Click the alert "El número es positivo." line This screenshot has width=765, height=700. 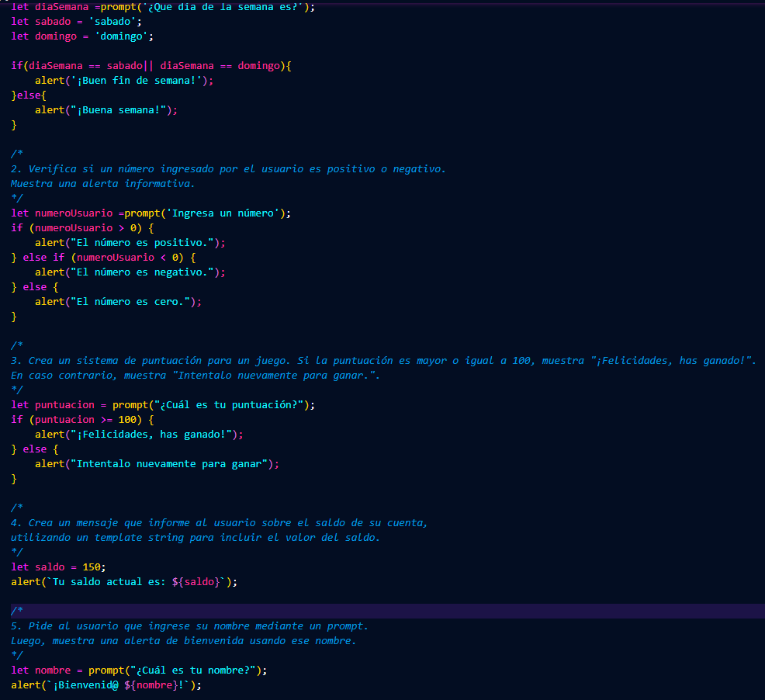(130, 243)
